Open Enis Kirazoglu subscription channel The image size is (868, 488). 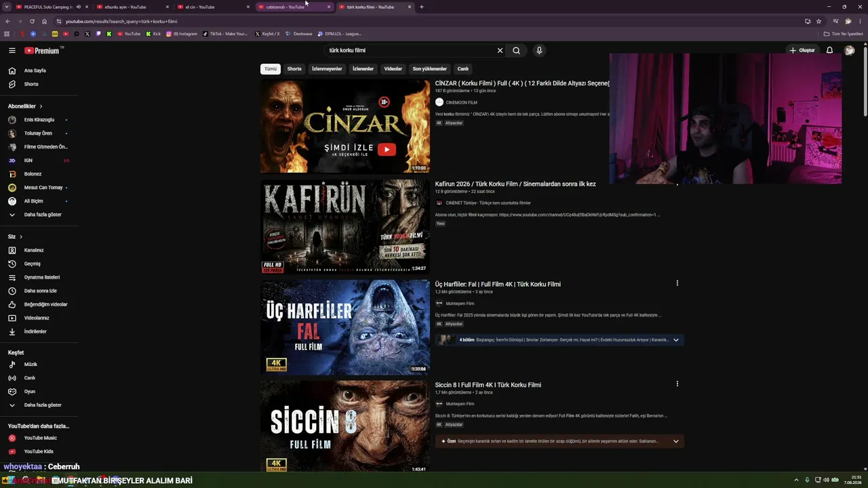click(39, 120)
